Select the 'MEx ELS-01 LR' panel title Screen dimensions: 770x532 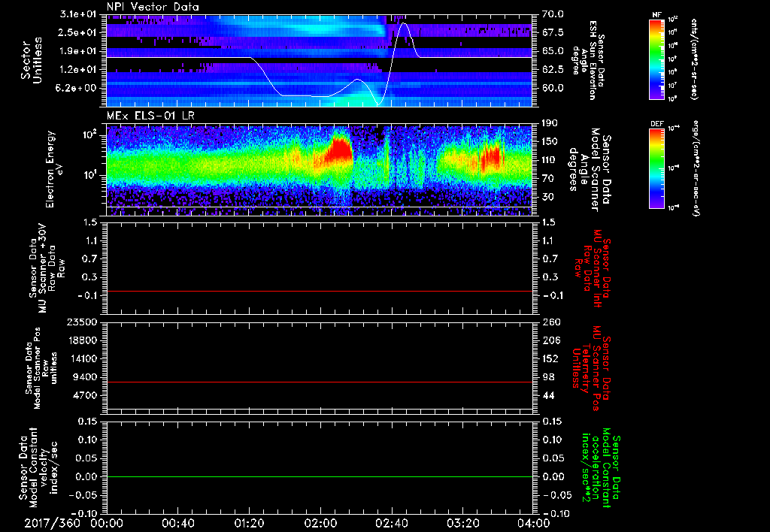pyautogui.click(x=150, y=116)
